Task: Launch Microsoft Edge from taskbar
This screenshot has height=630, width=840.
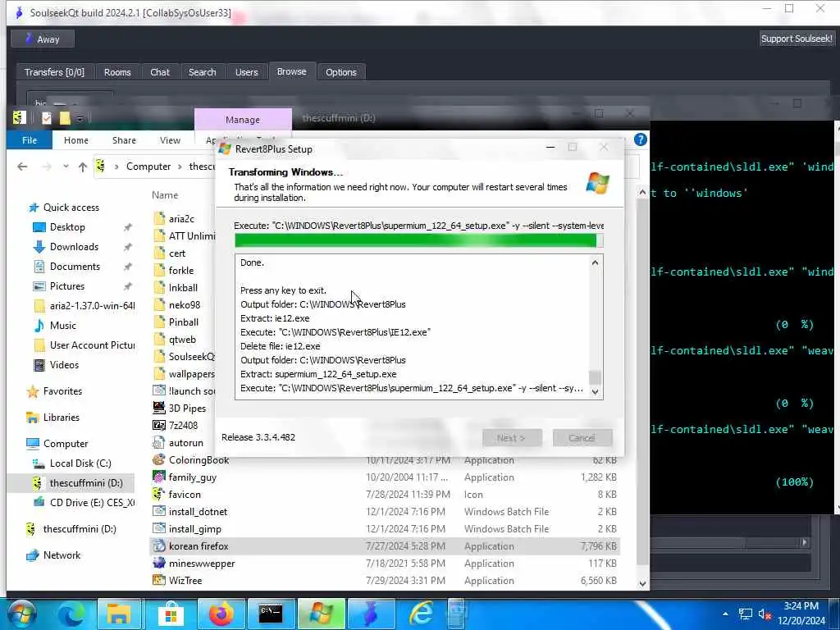Action: pyautogui.click(x=71, y=614)
